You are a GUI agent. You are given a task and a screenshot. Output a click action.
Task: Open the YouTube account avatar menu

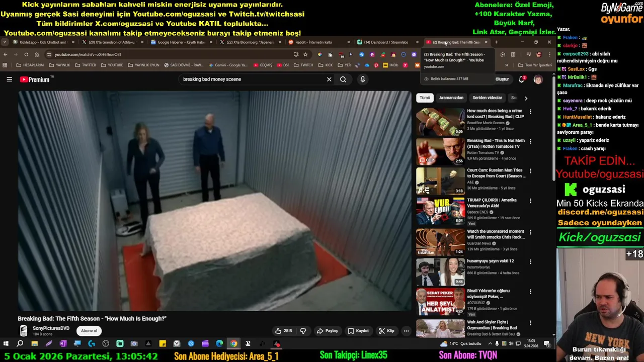[538, 79]
